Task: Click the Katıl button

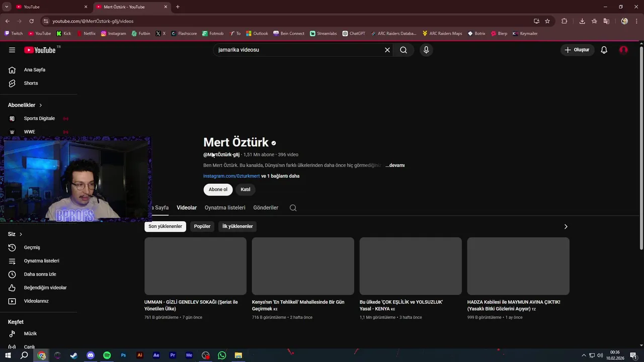Action: [x=246, y=190]
